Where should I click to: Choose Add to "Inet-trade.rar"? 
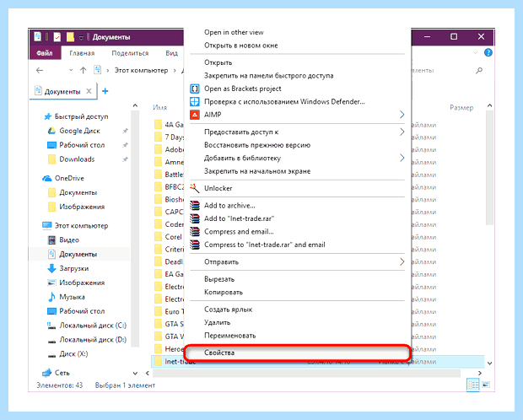pyautogui.click(x=239, y=218)
